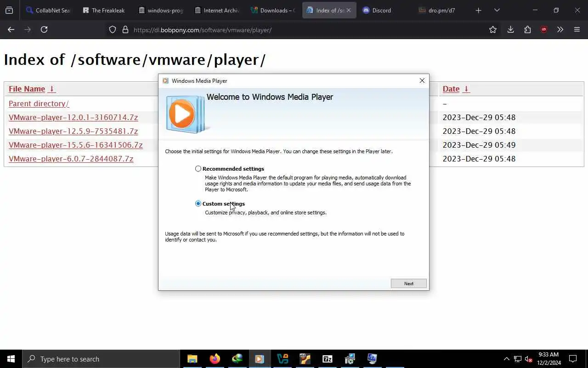
Task: Show hidden system tray icons
Action: tap(506, 359)
